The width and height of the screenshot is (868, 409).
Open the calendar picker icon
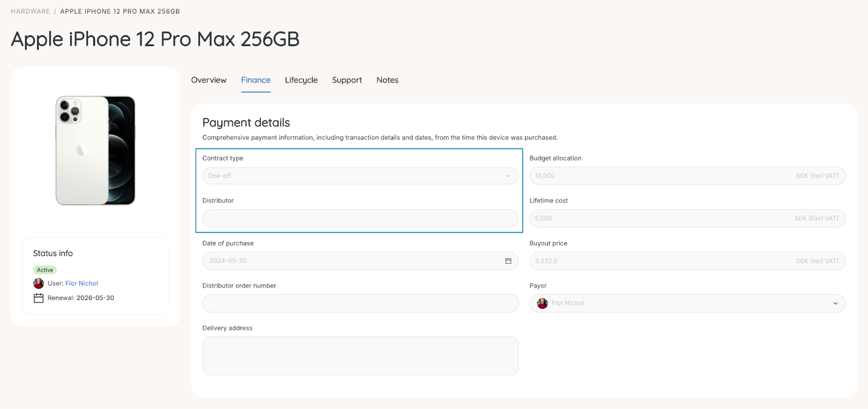click(508, 261)
